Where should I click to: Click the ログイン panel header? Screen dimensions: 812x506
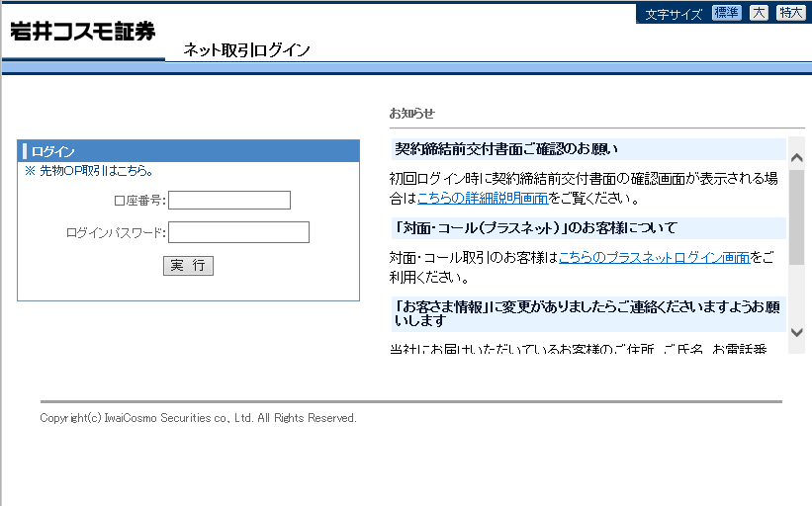pos(189,151)
